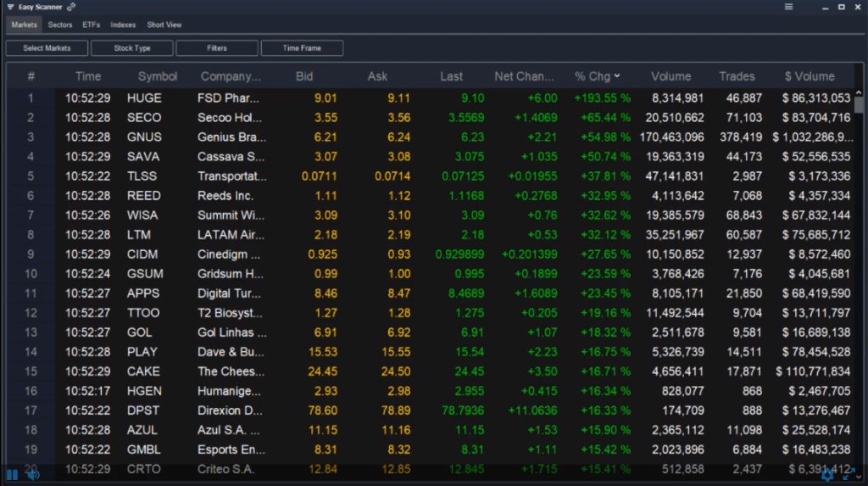Click the 0.0711 bid cell

(x=319, y=176)
